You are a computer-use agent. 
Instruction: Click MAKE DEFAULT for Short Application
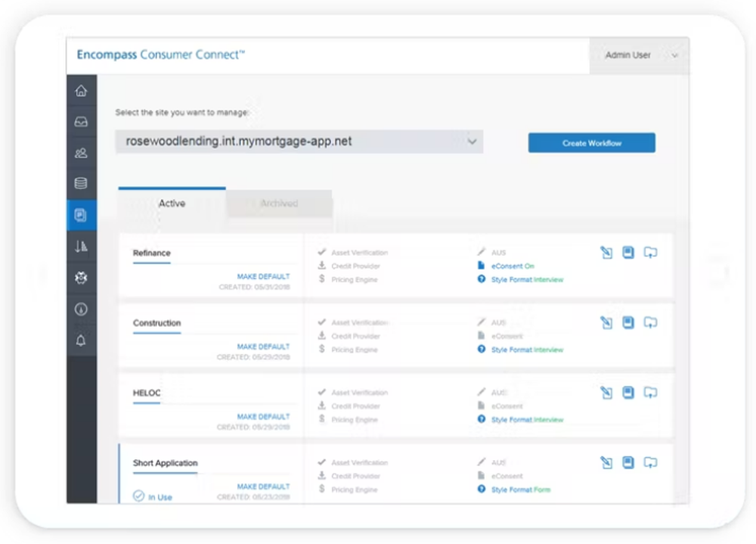point(263,486)
